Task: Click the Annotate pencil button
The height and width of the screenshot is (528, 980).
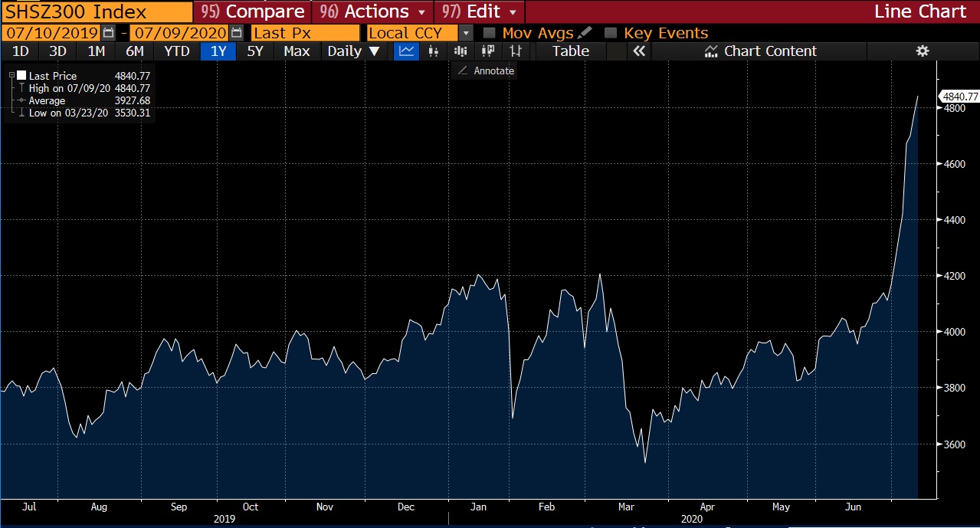Action: 484,71
